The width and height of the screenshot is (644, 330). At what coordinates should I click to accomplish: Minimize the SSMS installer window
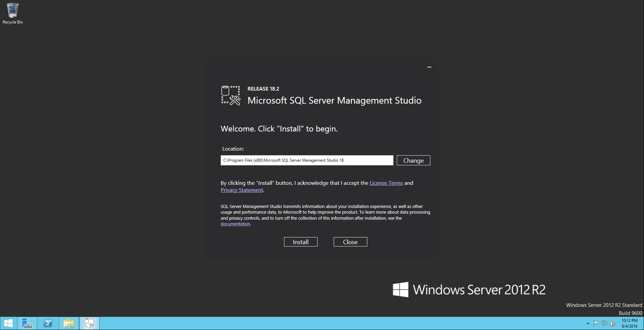[429, 67]
